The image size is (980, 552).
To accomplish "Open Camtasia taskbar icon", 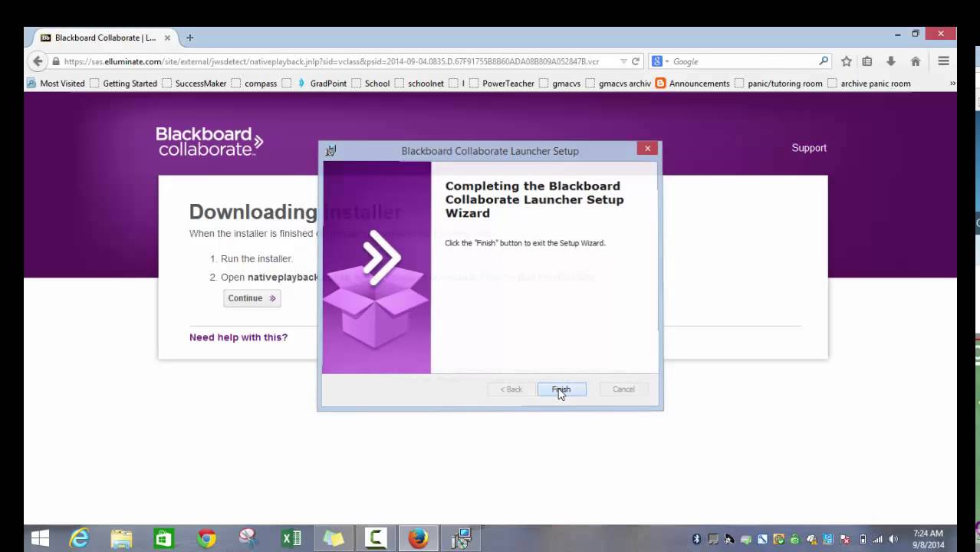I will tap(376, 538).
